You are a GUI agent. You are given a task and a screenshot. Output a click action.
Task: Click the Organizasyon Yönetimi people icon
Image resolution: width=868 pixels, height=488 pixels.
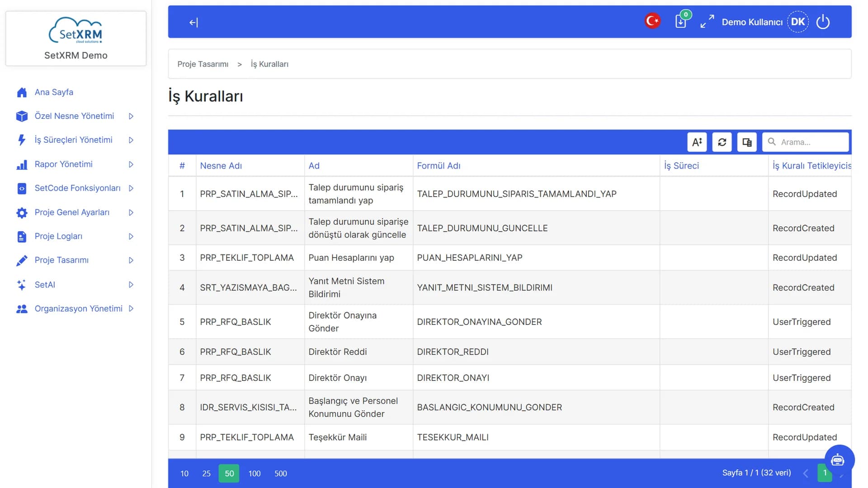point(22,309)
